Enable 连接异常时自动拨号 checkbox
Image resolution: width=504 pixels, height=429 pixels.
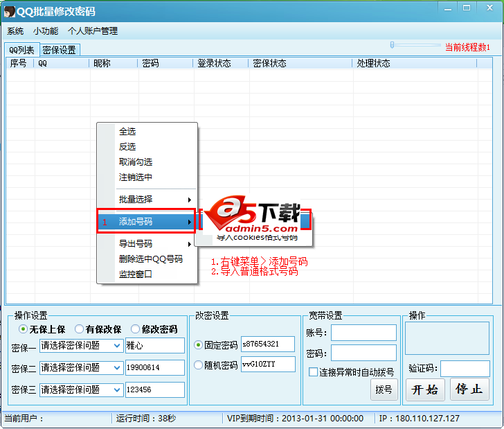point(313,372)
